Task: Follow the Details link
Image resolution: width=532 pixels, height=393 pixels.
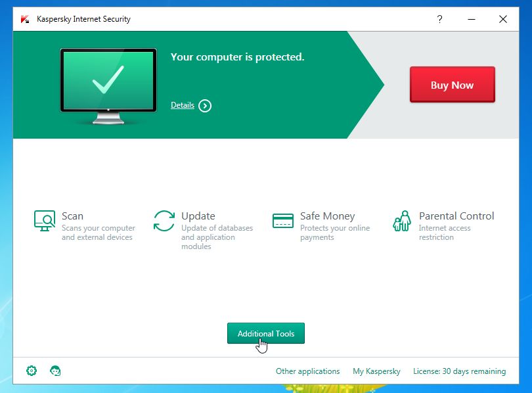Action: pyautogui.click(x=183, y=105)
